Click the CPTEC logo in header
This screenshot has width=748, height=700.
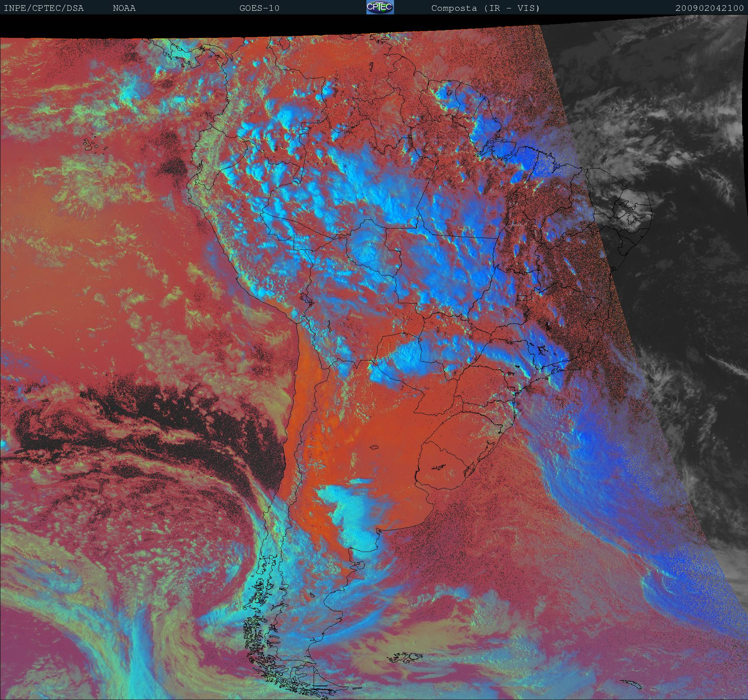pyautogui.click(x=380, y=7)
